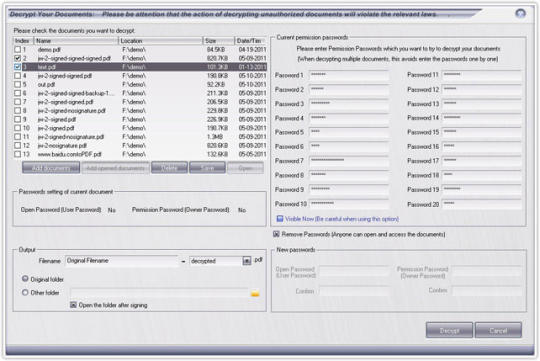Sort by the Size column header
The image size is (540, 361).
pyautogui.click(x=219, y=41)
